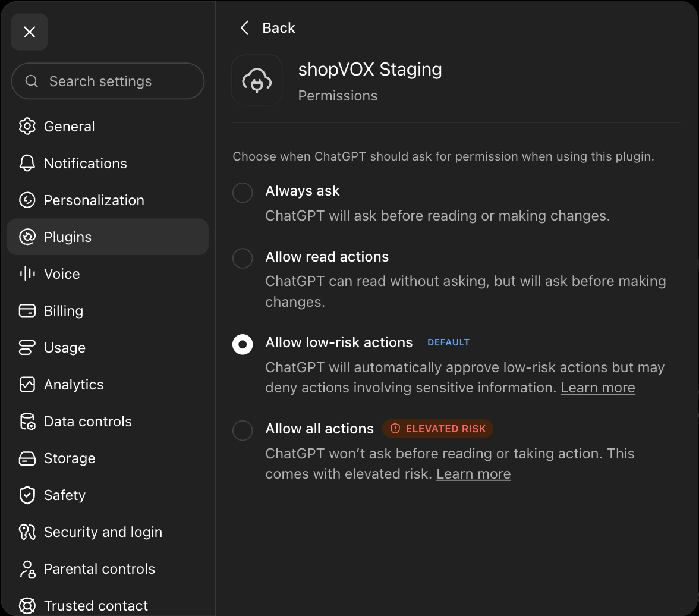The image size is (699, 616).
Task: Open Notifications settings section
Action: click(x=108, y=164)
